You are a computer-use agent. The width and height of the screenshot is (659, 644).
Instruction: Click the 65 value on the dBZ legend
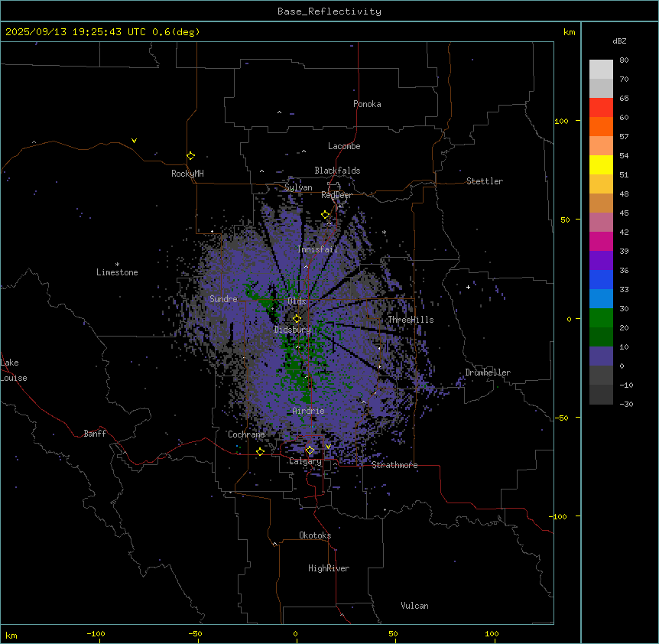624,99
